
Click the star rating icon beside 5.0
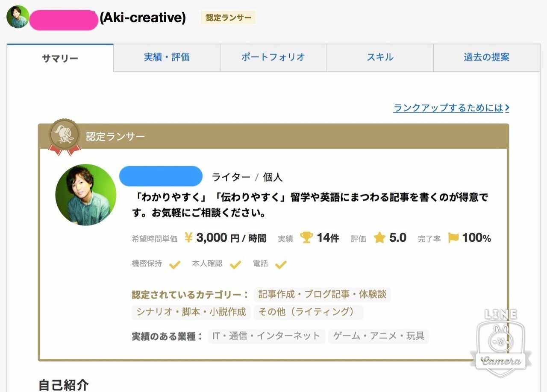[x=379, y=238]
